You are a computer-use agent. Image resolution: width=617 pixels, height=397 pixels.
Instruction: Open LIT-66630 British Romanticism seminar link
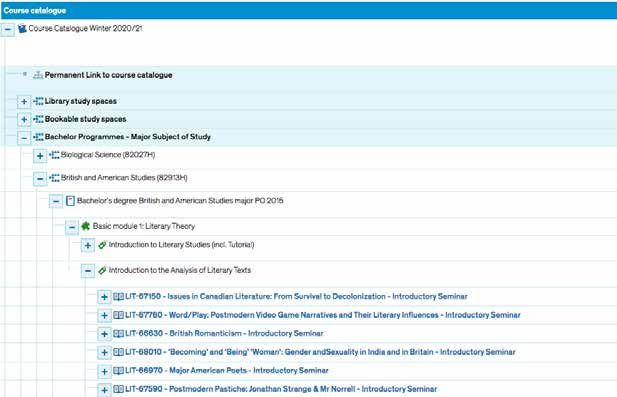point(224,333)
